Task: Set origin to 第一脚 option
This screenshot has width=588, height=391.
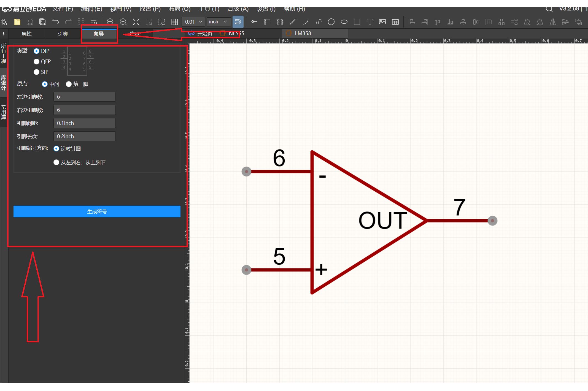Action: tap(69, 84)
